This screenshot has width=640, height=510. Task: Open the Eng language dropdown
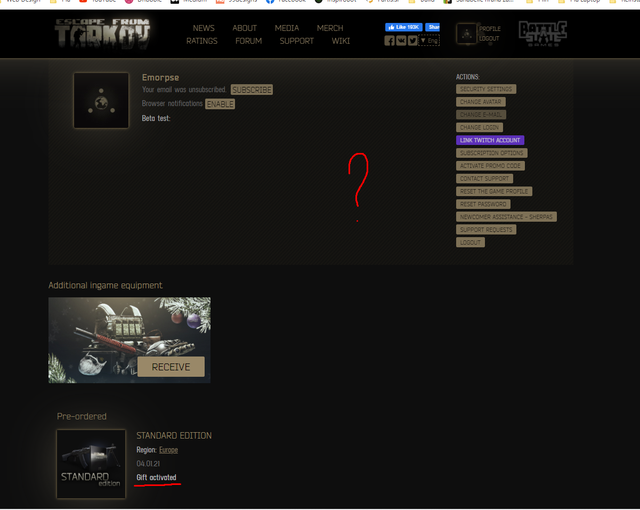tap(429, 41)
